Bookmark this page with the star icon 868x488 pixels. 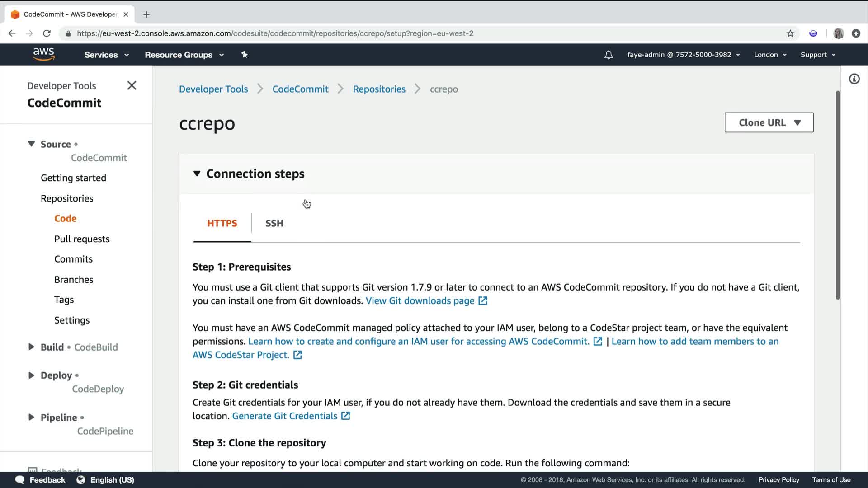(790, 33)
